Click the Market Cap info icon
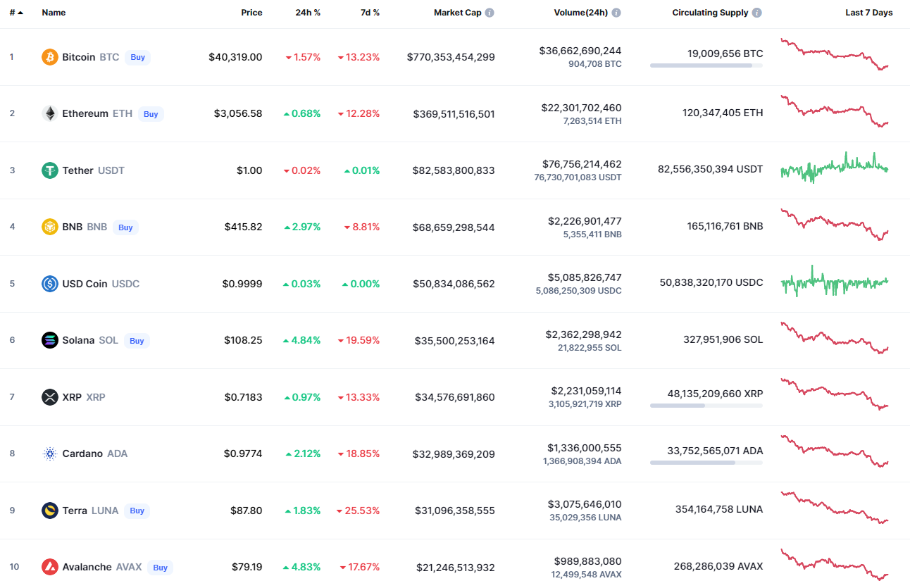Screen dimensions: 910x588 pyautogui.click(x=490, y=13)
